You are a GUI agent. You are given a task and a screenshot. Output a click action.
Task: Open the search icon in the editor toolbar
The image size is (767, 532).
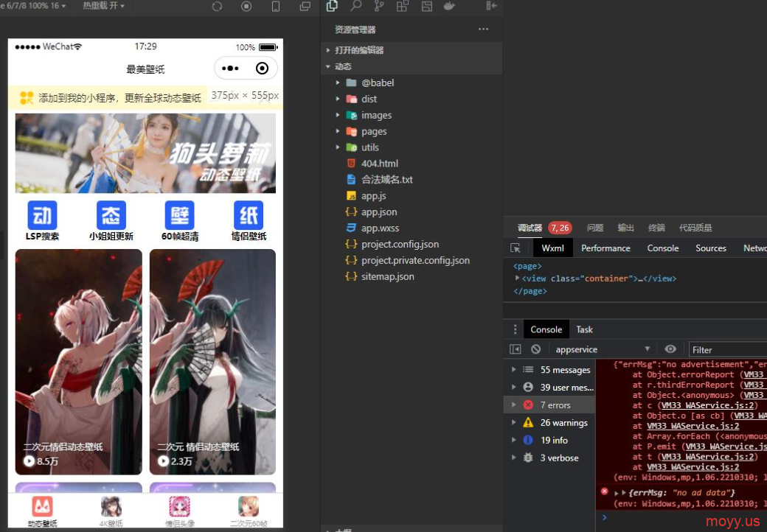pos(355,6)
